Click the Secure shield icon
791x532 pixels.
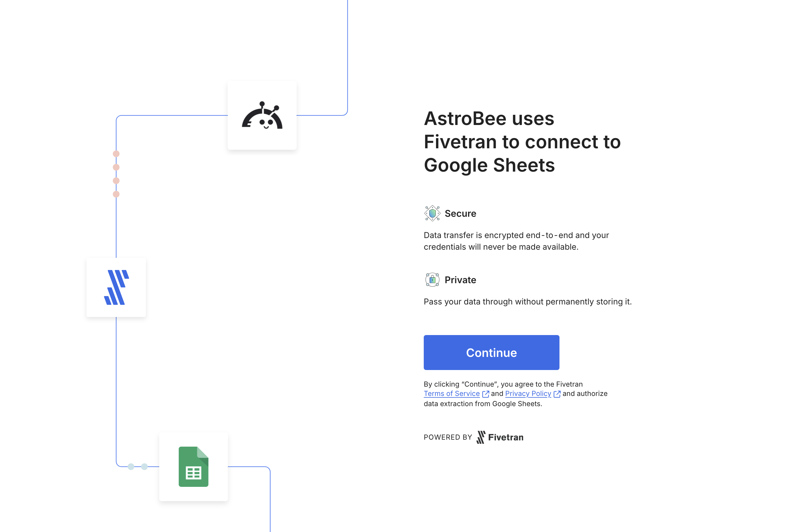pos(432,213)
